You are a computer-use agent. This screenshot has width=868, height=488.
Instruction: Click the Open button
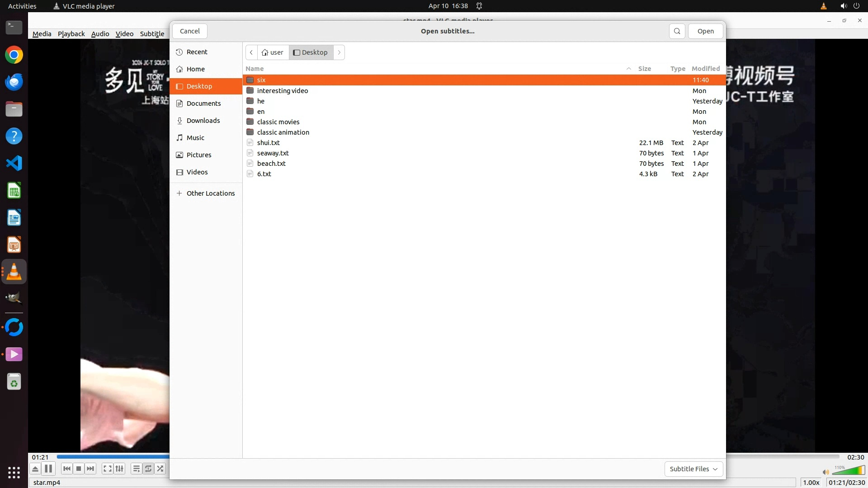pos(705,31)
